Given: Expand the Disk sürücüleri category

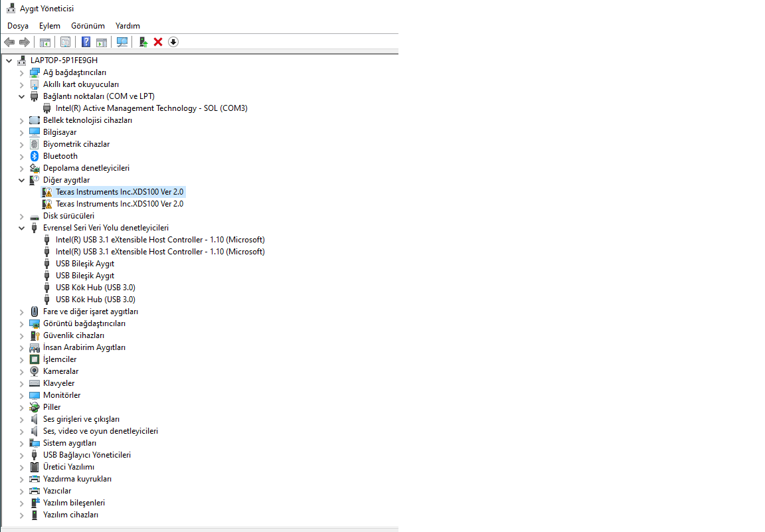Looking at the screenshot, I should [21, 217].
